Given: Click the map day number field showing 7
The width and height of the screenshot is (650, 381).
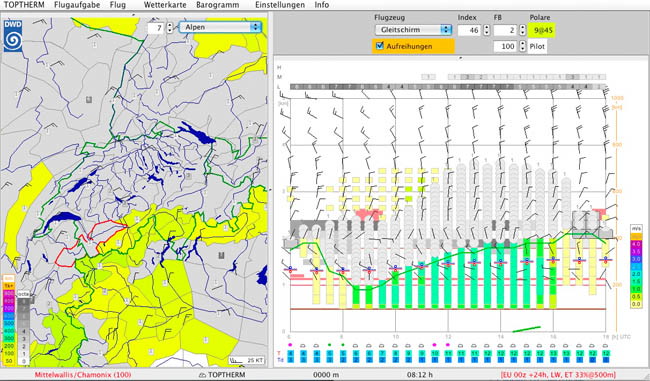Looking at the screenshot, I should [157, 28].
